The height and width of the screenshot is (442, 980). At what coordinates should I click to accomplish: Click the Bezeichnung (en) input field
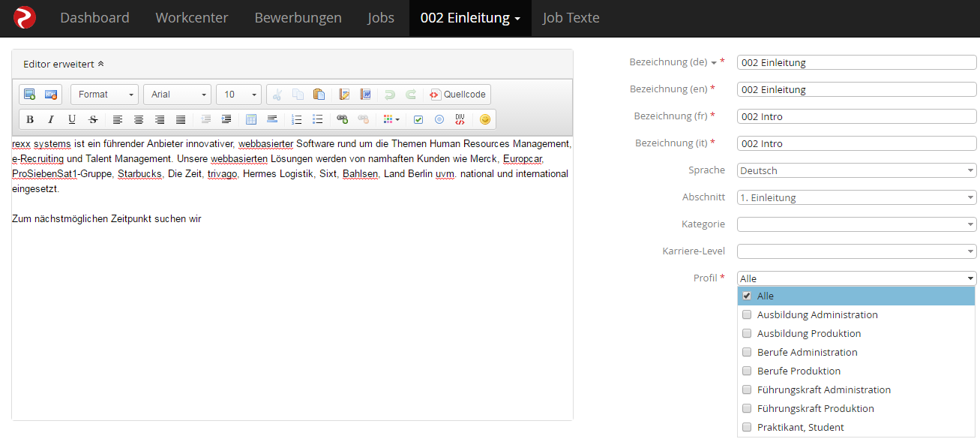coord(857,89)
